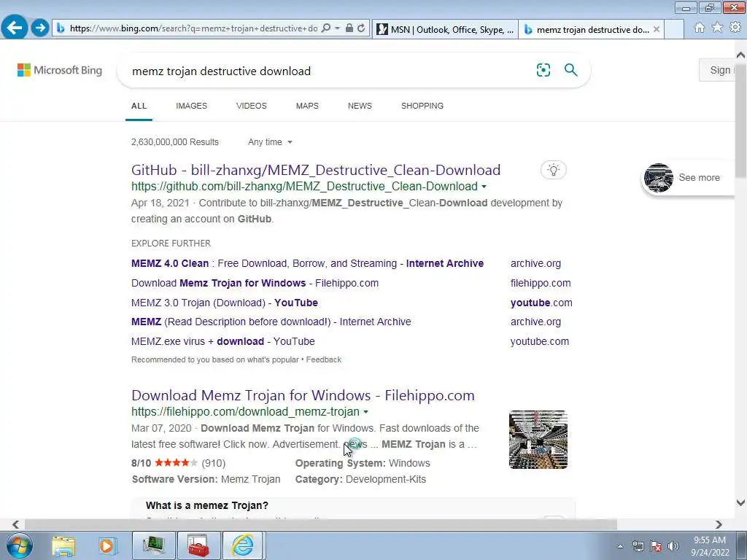This screenshot has height=560, width=747.
Task: Open the Favorites star icon
Action: tap(717, 28)
